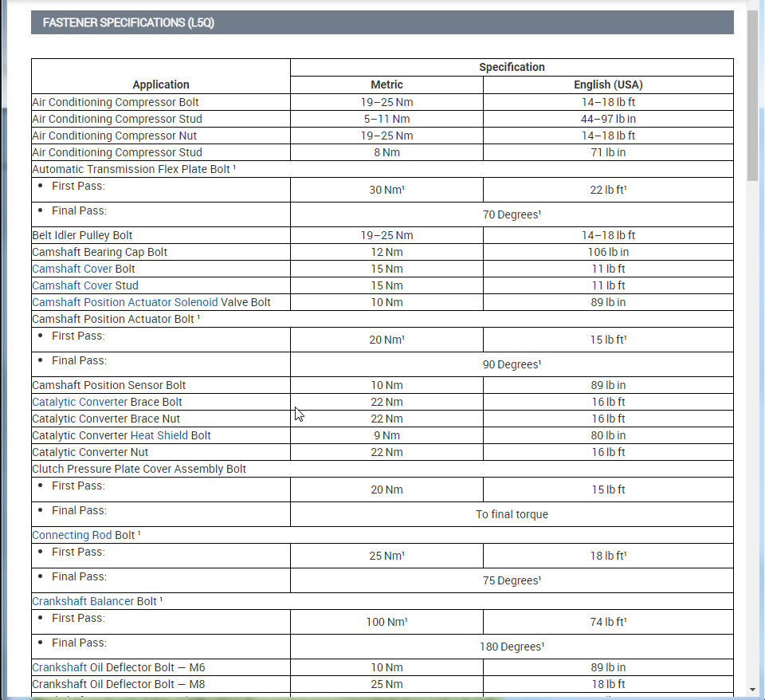Screen dimensions: 765x700
Task: Open Camshaft Position Actuator Solenoid link
Action: click(125, 302)
